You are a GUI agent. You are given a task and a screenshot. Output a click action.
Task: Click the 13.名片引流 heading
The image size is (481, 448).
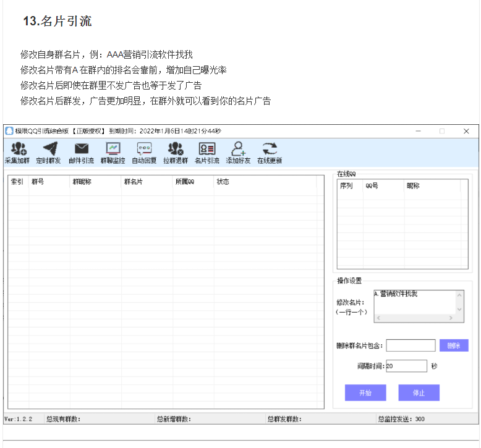click(57, 21)
